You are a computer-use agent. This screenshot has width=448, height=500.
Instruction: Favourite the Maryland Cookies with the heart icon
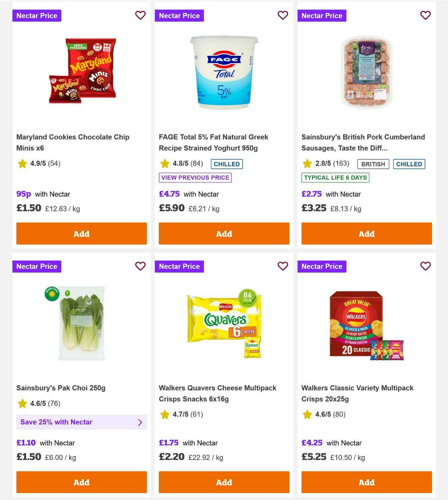click(x=140, y=15)
